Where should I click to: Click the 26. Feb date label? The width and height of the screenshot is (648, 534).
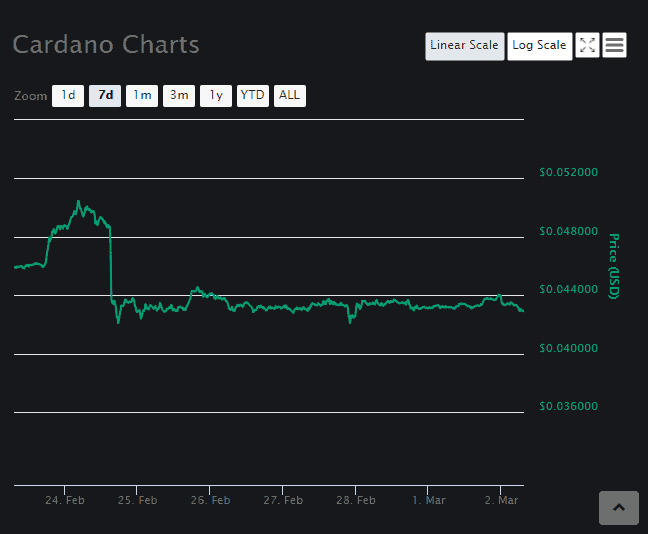[x=210, y=500]
